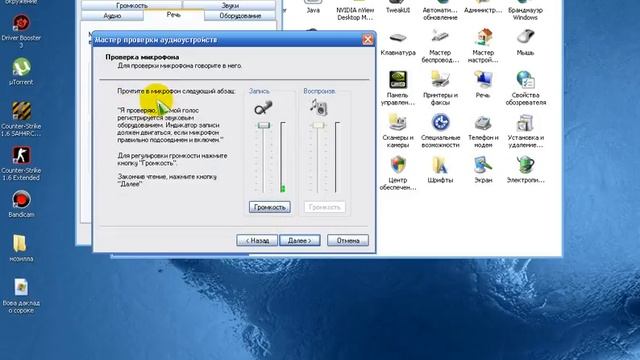The image size is (640, 360).
Task: Open Мастер беспровод... in Control Panel
Action: click(x=440, y=38)
